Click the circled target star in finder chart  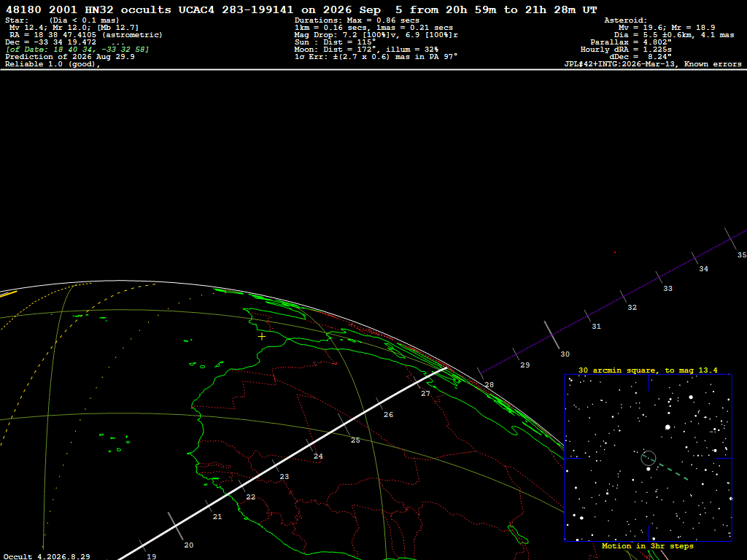pos(649,458)
